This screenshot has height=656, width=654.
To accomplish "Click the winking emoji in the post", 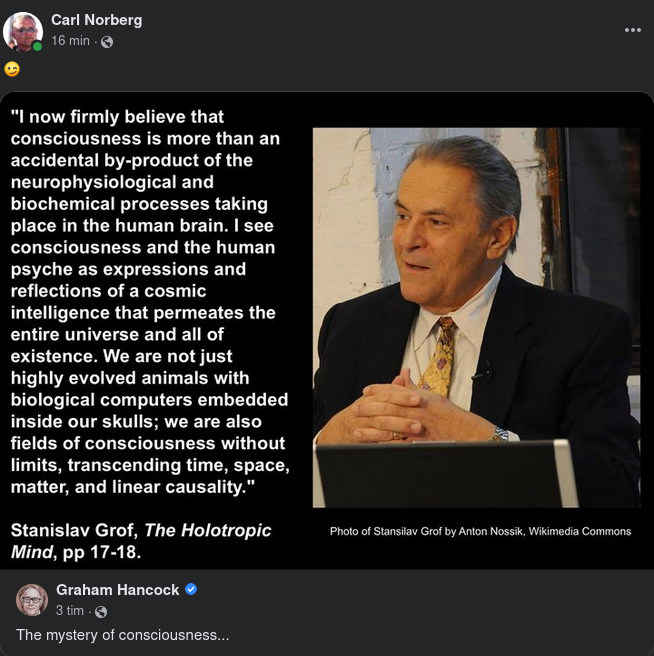I will (x=12, y=69).
